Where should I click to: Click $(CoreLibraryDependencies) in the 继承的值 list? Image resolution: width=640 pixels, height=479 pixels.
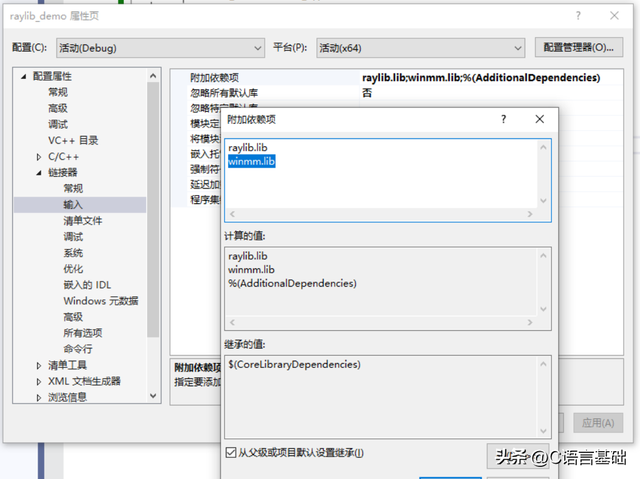[294, 364]
